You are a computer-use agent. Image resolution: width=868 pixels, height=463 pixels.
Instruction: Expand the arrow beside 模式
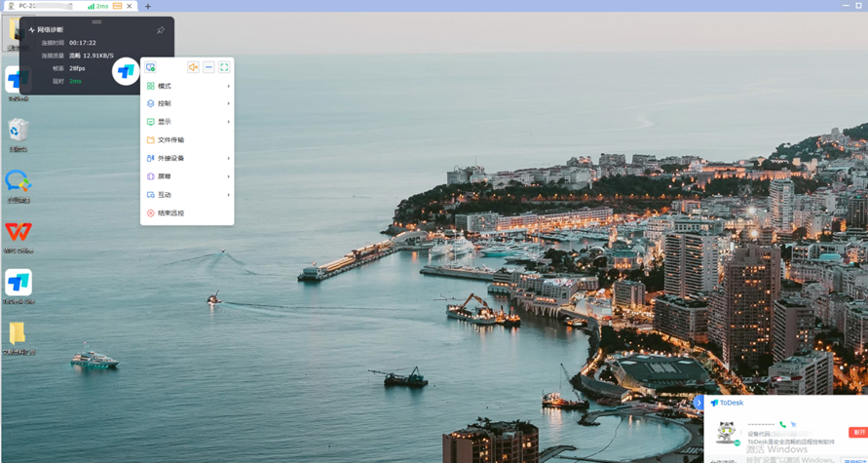coord(228,86)
